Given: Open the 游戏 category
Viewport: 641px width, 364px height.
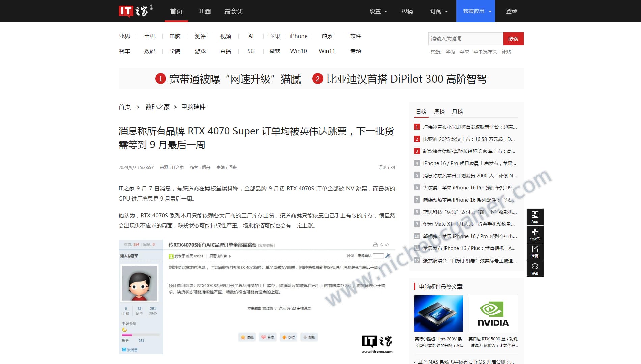Looking at the screenshot, I should click(200, 51).
